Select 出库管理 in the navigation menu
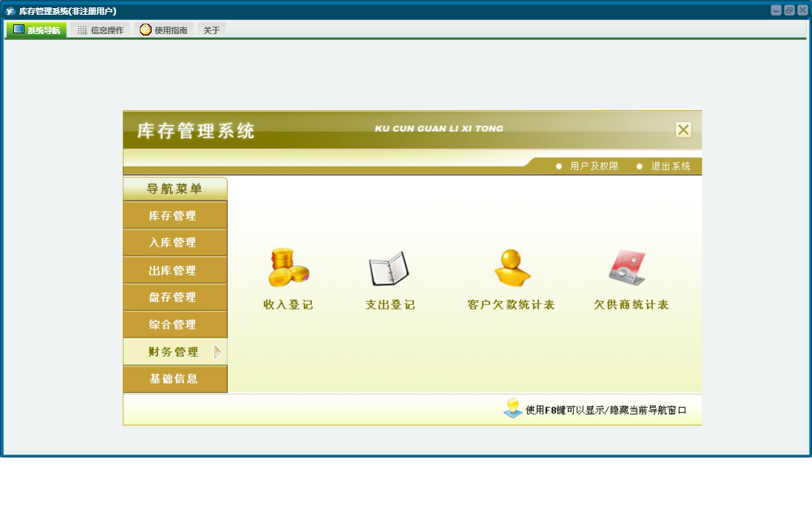The height and width of the screenshot is (530, 812). 175,270
